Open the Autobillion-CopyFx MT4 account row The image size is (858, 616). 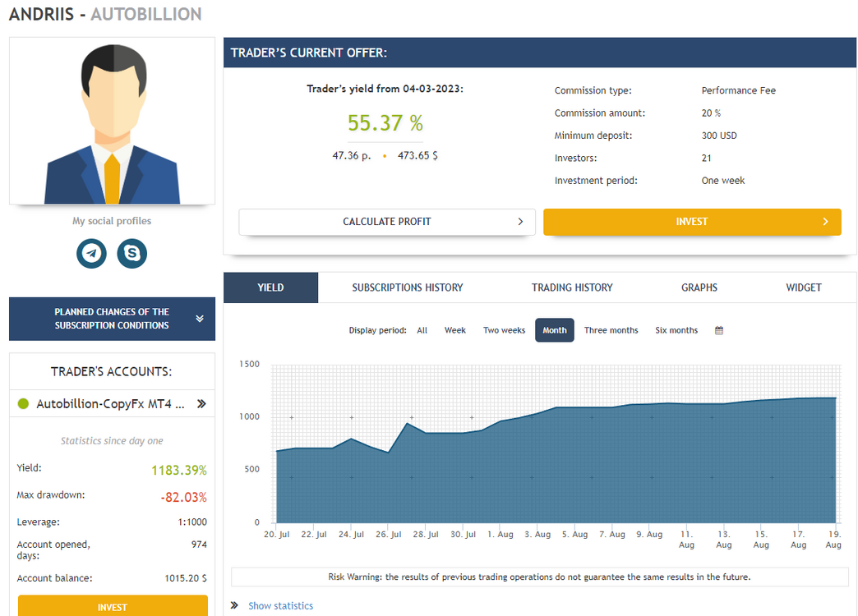tap(112, 404)
